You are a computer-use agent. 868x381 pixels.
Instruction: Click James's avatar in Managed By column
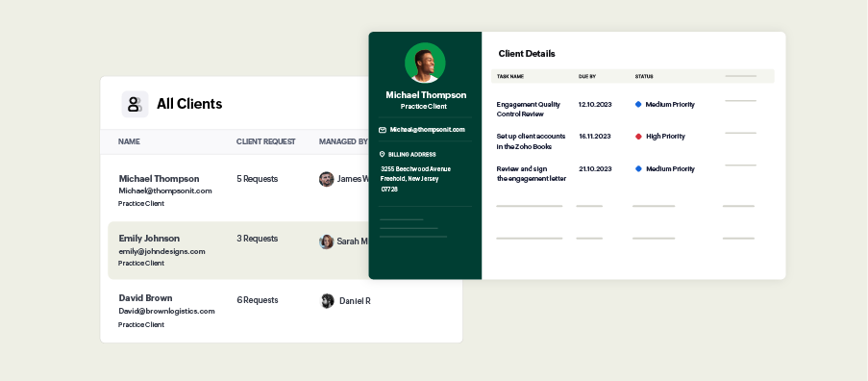pyautogui.click(x=327, y=179)
